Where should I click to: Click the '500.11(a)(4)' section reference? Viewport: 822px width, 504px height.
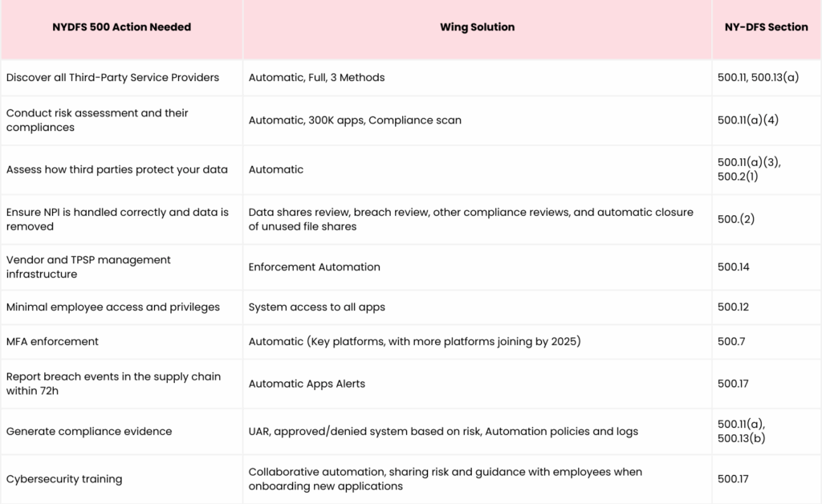pos(747,120)
